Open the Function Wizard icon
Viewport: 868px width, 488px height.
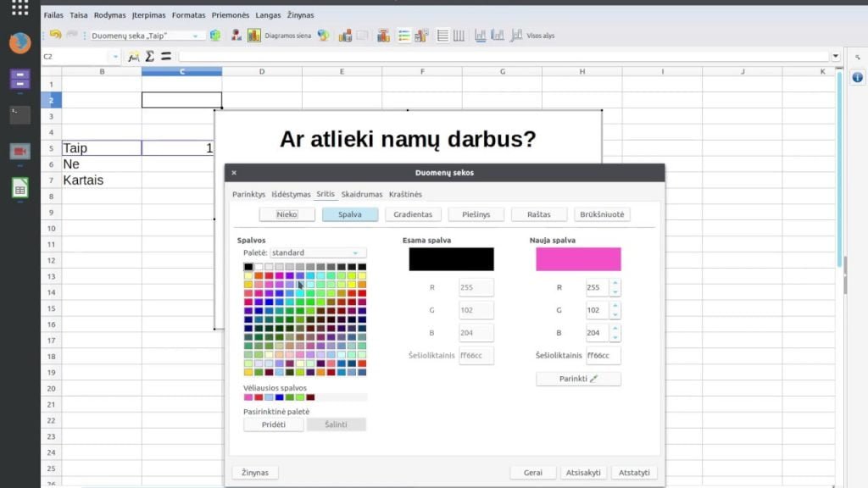pos(133,57)
